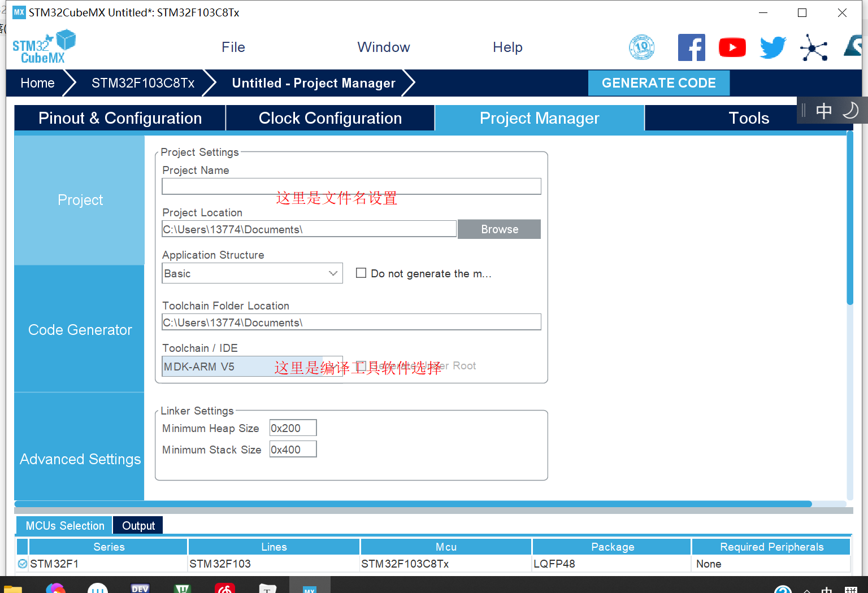Click the horizontal scrollbar below settings
The width and height of the screenshot is (868, 593).
[x=413, y=504]
